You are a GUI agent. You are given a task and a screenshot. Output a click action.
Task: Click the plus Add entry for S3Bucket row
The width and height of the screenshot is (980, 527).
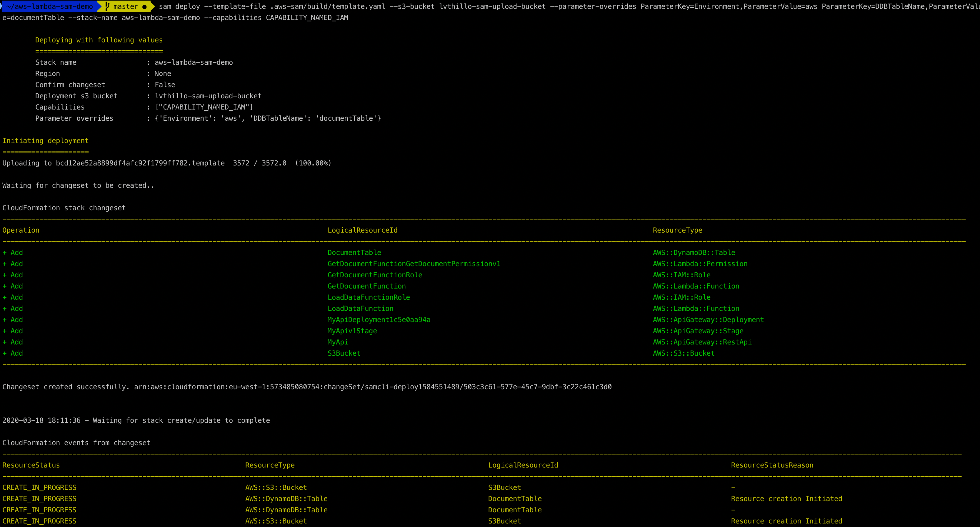[13, 353]
